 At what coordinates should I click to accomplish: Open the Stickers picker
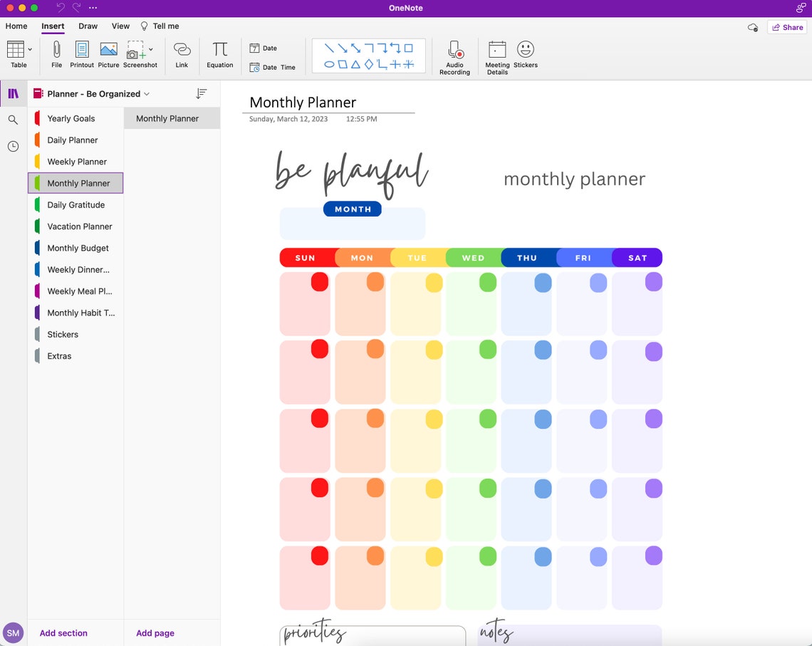click(526, 53)
